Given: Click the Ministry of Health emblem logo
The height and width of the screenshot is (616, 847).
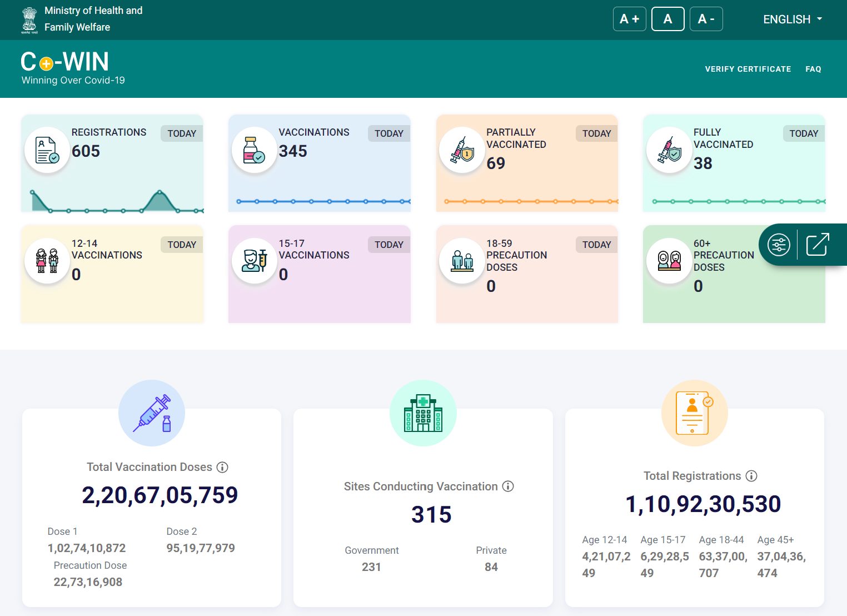Looking at the screenshot, I should tap(29, 20).
